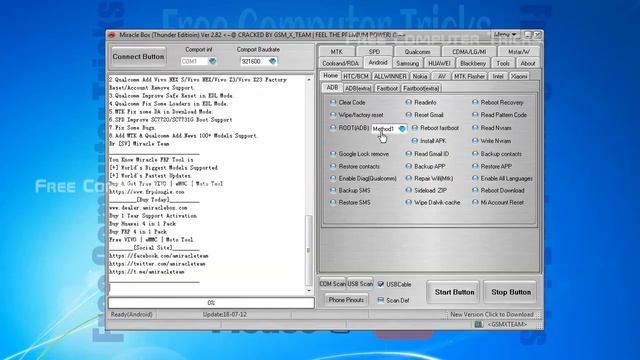Select the Read Nvram option
The height and width of the screenshot is (360, 640).
pos(492,128)
